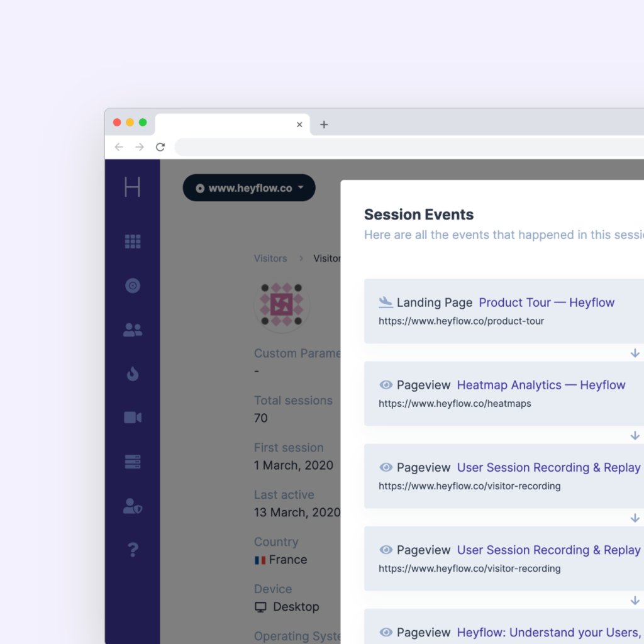Click the Heyflow H logo in sidebar
The height and width of the screenshot is (644, 644).
132,187
